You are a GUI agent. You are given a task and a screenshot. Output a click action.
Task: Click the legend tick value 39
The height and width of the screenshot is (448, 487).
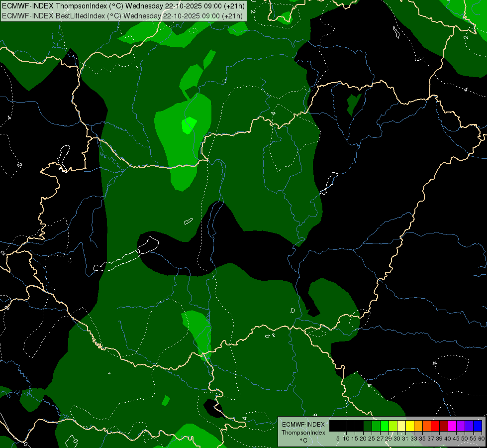point(439,439)
